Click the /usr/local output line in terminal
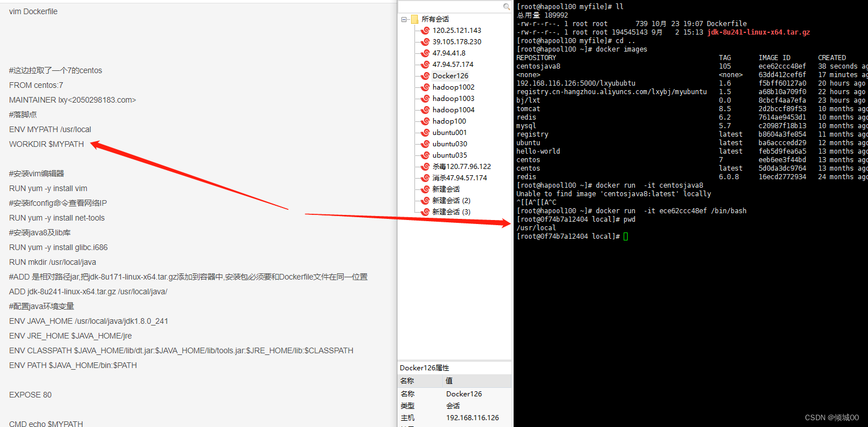Viewport: 868px width, 427px height. click(536, 228)
